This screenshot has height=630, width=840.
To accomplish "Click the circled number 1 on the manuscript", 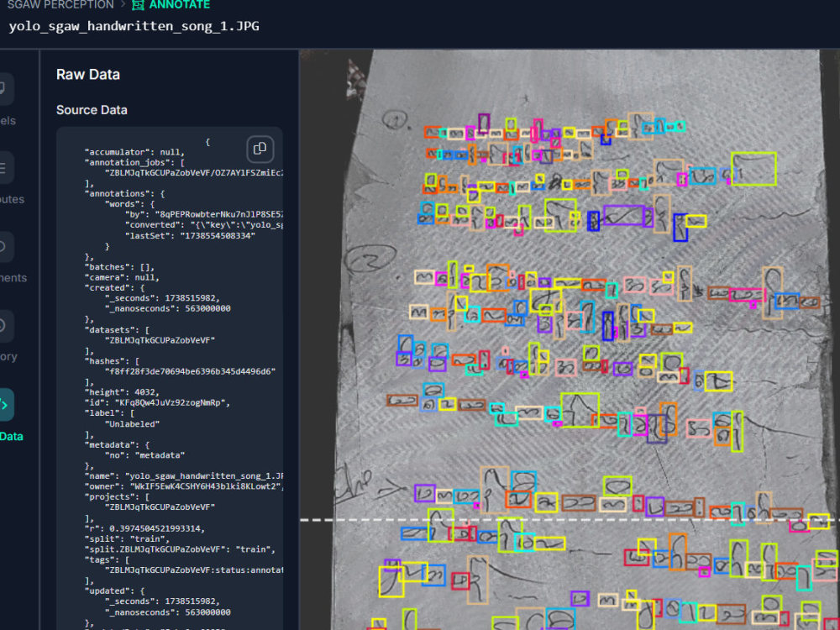I will [x=396, y=120].
